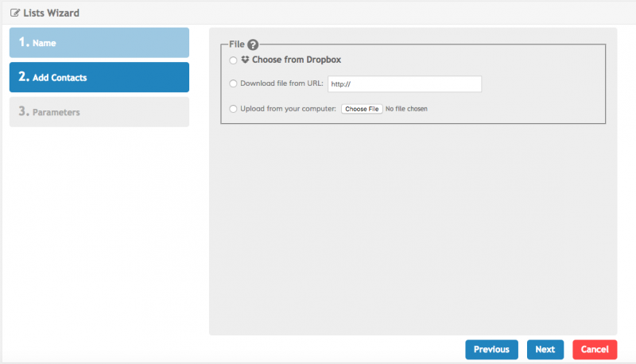The width and height of the screenshot is (636, 364).
Task: Select the Download file from URL radio button
Action: pyautogui.click(x=233, y=83)
